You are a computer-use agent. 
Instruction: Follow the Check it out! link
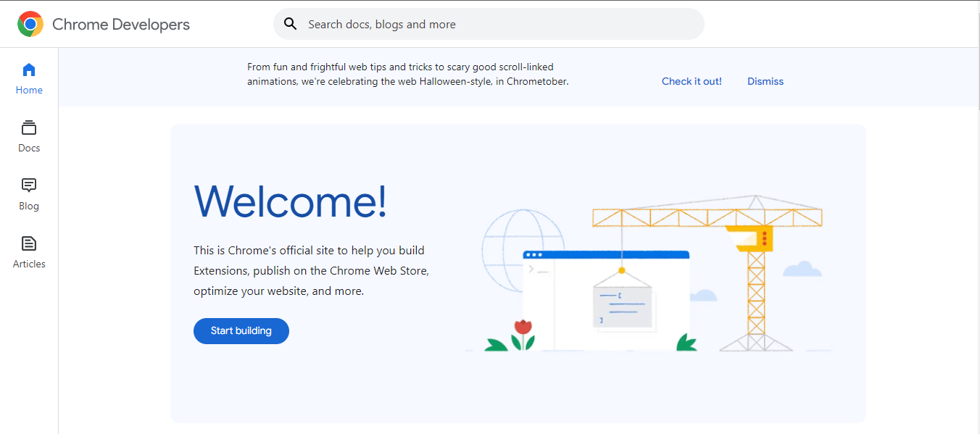pyautogui.click(x=692, y=81)
